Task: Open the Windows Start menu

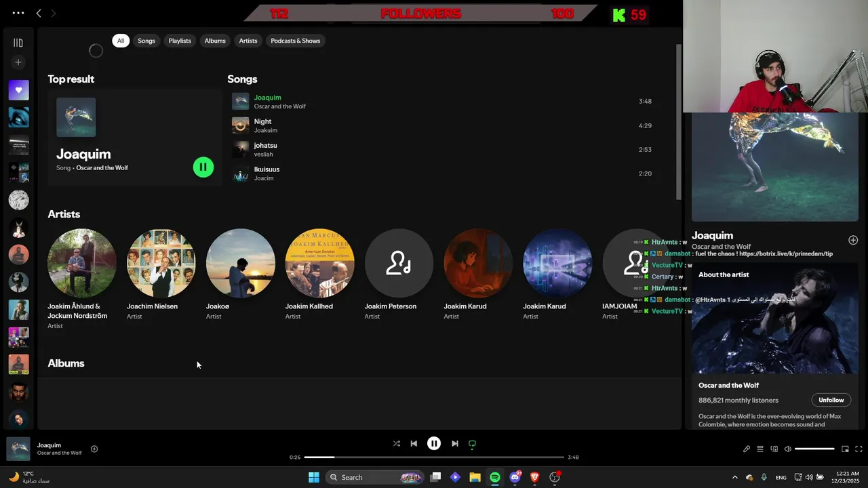Action: click(x=314, y=477)
